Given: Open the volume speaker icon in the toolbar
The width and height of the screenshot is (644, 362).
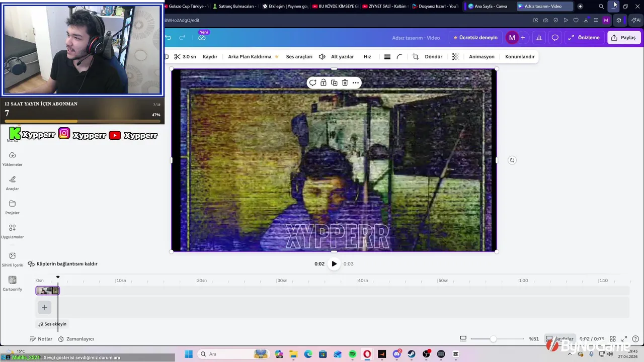Looking at the screenshot, I should [322, 57].
